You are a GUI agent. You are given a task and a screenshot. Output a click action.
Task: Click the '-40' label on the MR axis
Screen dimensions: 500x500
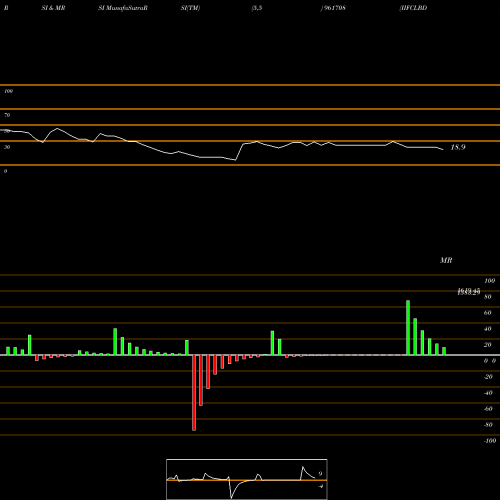point(488,393)
